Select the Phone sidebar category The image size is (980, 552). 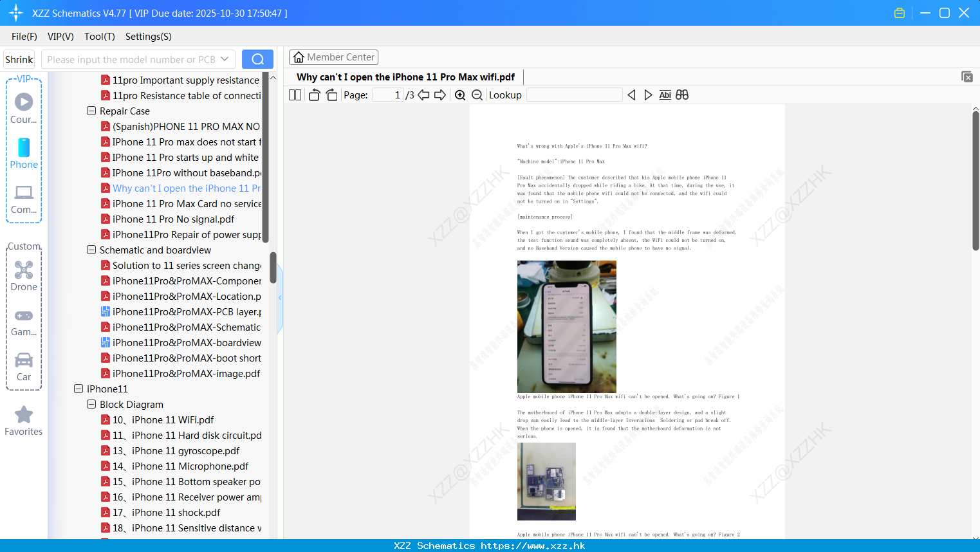24,154
